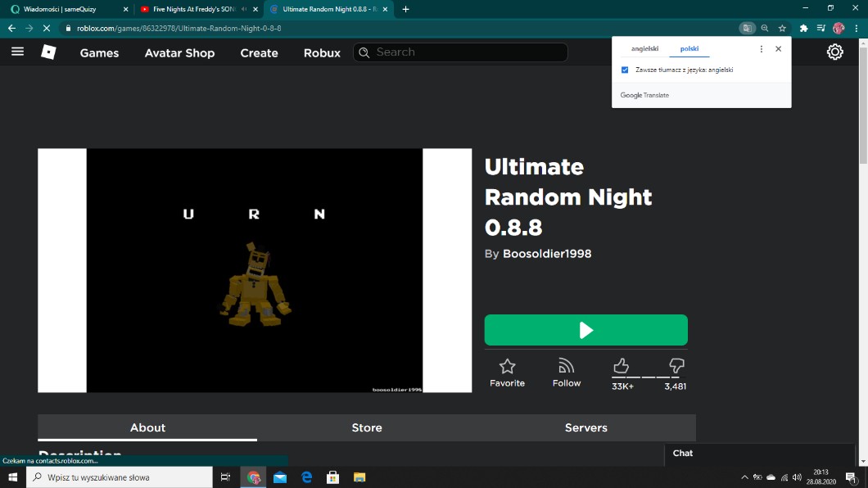Open translate popup three-dot options menu
868x488 pixels.
pos(762,49)
